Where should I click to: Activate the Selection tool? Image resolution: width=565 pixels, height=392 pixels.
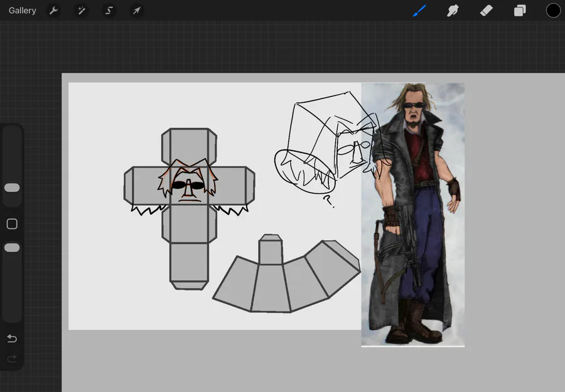click(x=109, y=11)
